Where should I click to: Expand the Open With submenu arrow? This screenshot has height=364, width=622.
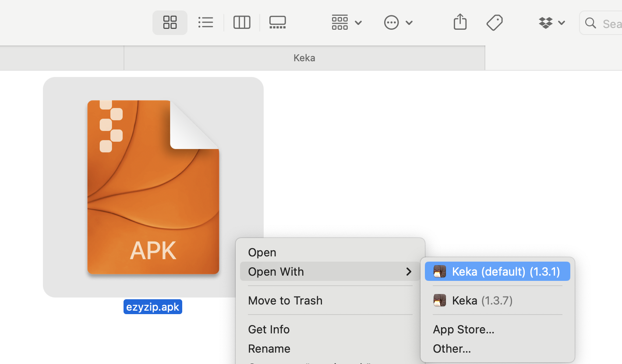(x=408, y=271)
